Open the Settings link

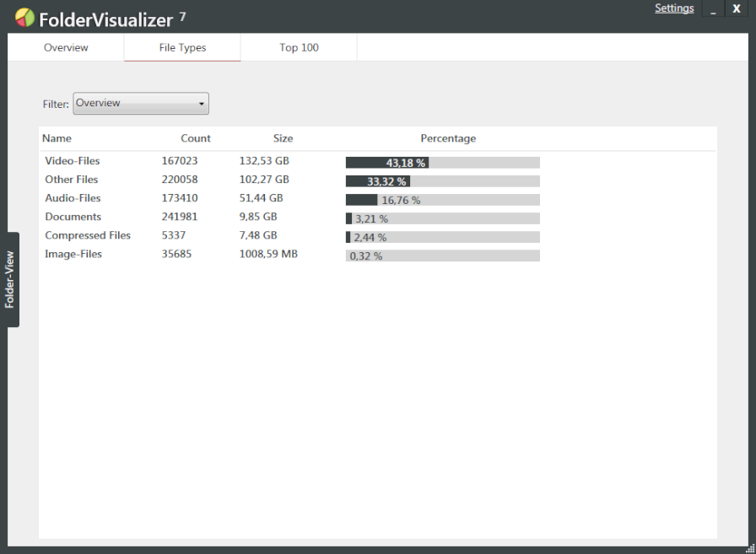(674, 8)
